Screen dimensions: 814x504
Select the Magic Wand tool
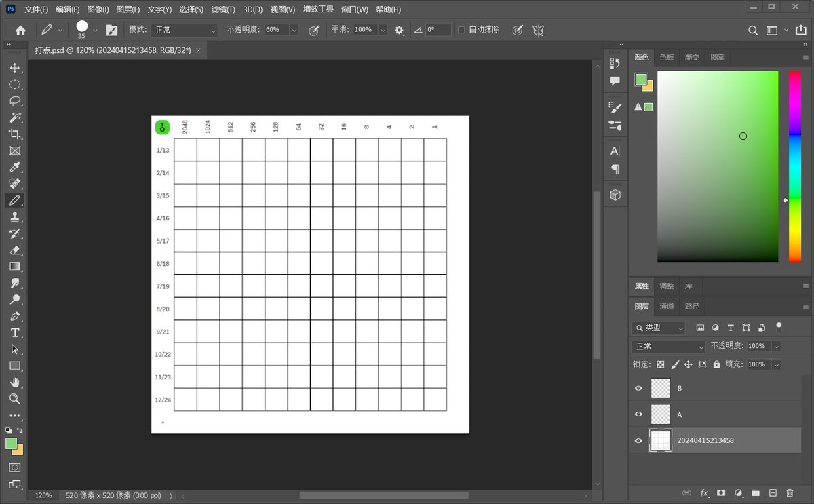(14, 117)
